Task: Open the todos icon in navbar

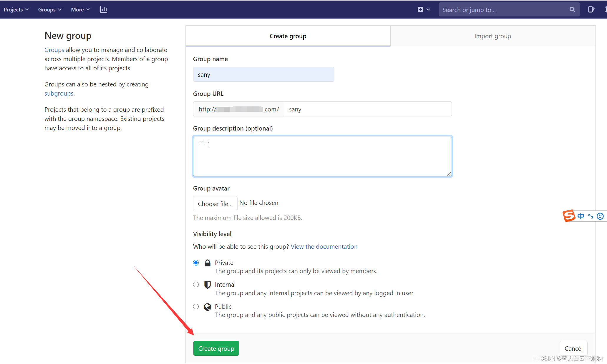Action: (591, 10)
